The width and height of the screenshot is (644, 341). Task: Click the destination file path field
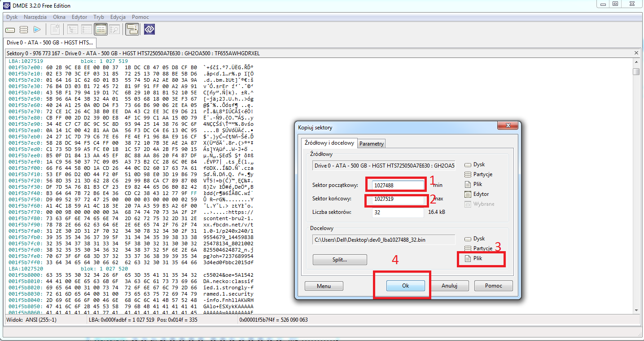coord(384,239)
